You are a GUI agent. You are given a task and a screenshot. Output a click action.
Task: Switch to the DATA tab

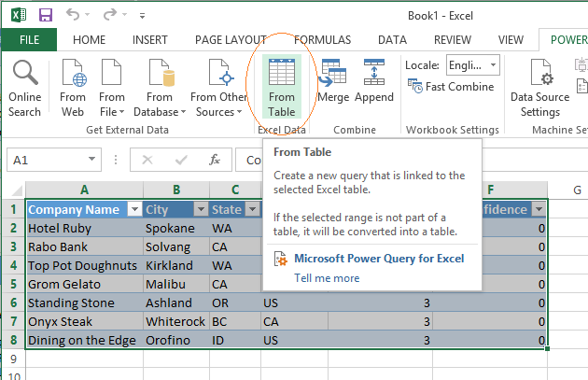click(x=392, y=40)
